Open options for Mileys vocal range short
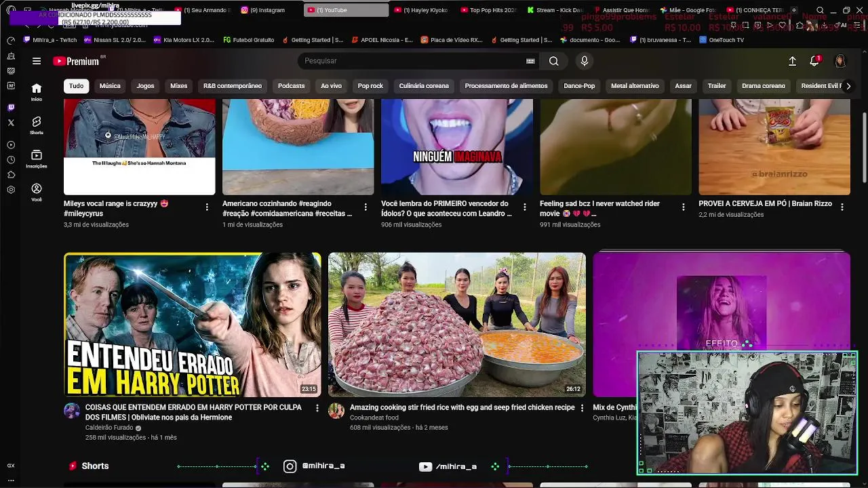The width and height of the screenshot is (868, 488). coord(207,207)
